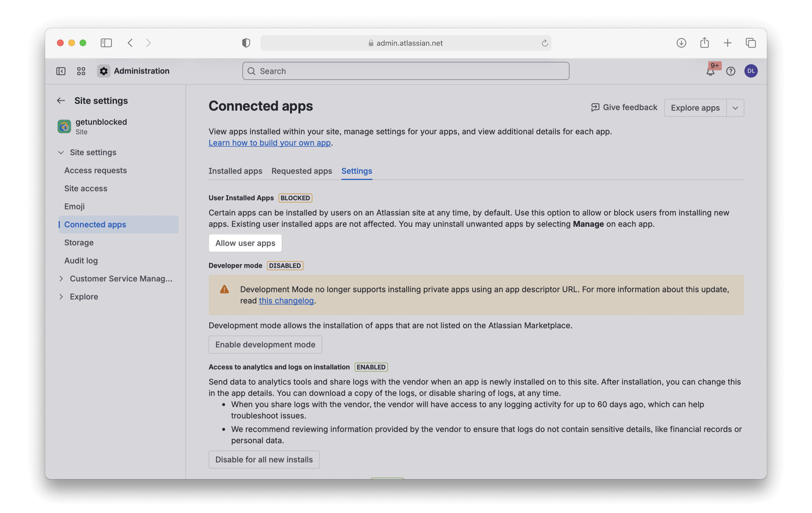Expand the Customer Service Management section
This screenshot has width=812, height=513.
tap(61, 278)
